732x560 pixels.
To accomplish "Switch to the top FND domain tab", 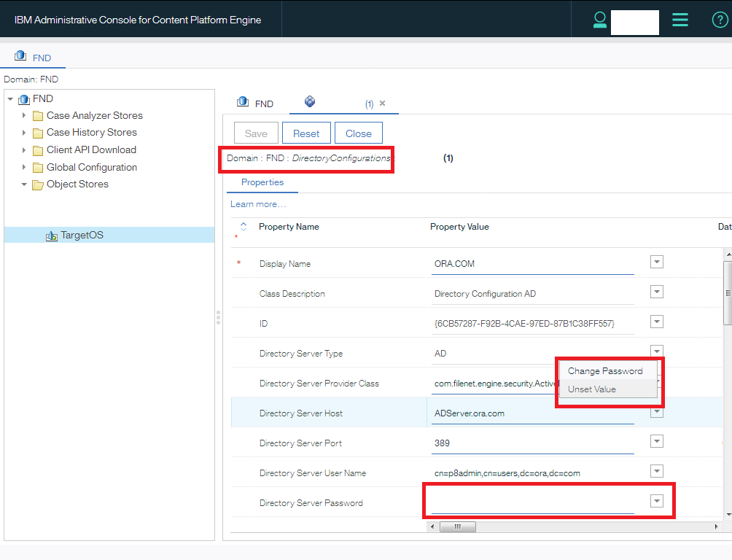I will point(33,57).
